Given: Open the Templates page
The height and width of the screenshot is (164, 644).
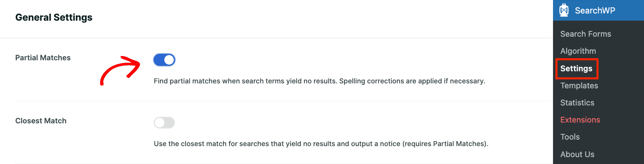Looking at the screenshot, I should 579,86.
